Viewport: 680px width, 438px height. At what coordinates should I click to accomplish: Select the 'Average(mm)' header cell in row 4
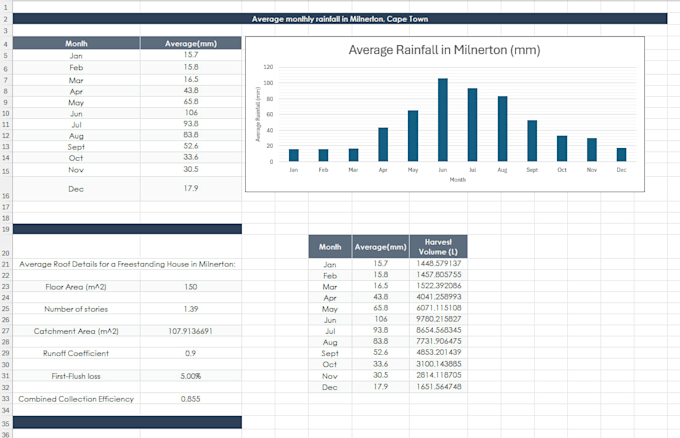191,43
